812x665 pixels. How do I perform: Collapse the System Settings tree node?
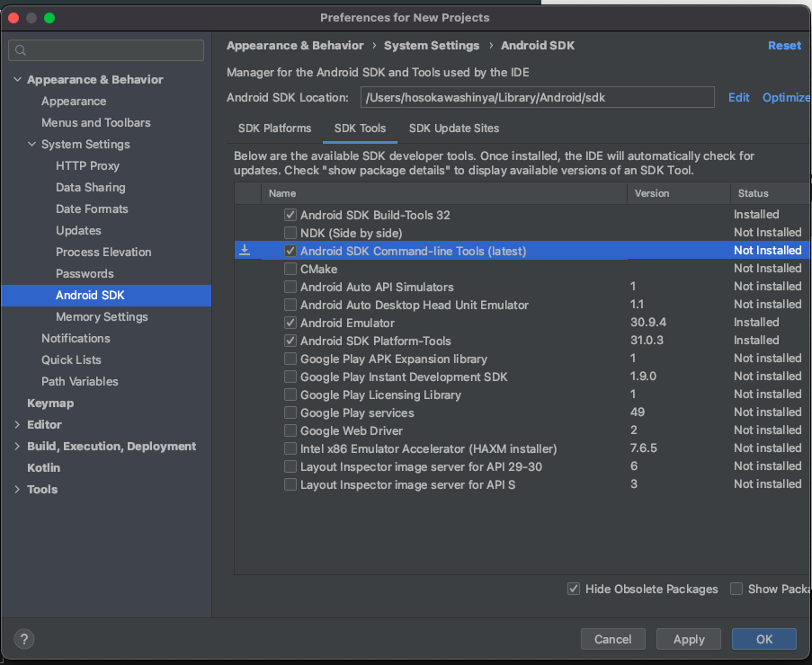click(31, 145)
